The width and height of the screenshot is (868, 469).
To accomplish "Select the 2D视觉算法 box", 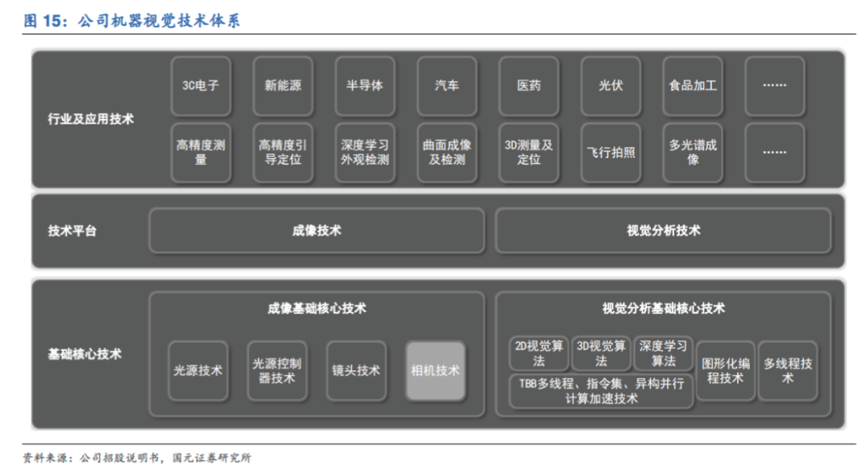I will [x=538, y=353].
